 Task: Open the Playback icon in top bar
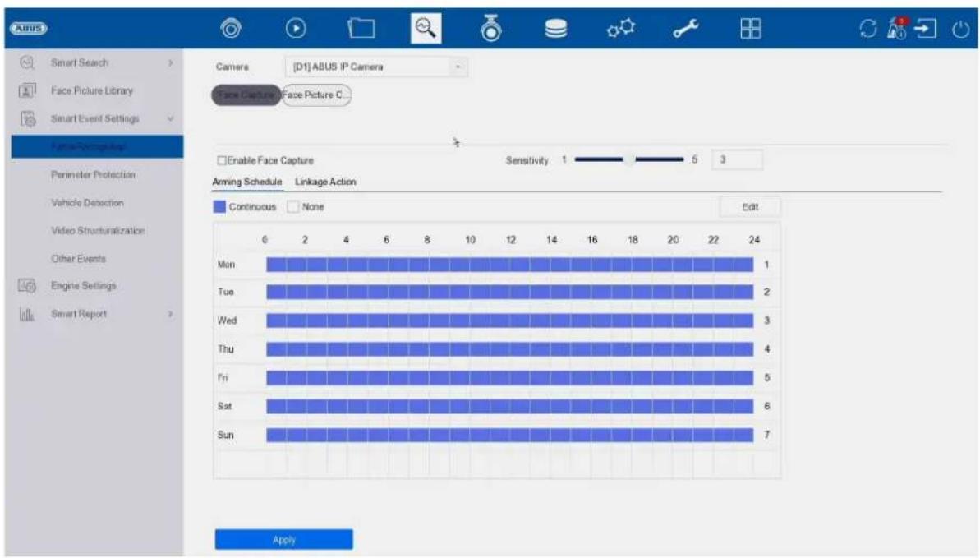point(296,28)
